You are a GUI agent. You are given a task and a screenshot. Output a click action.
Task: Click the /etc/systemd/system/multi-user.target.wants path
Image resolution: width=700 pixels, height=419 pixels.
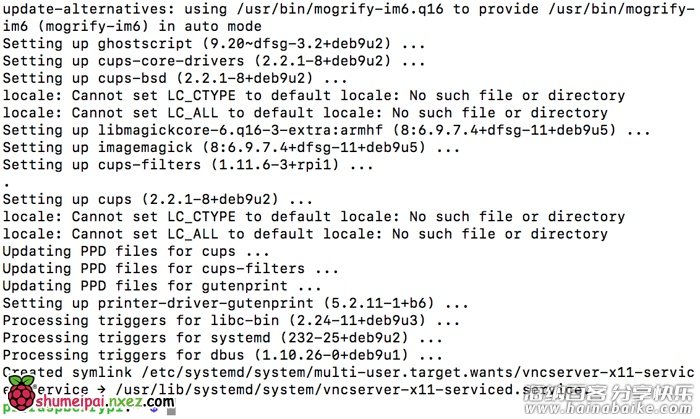tap(328, 373)
